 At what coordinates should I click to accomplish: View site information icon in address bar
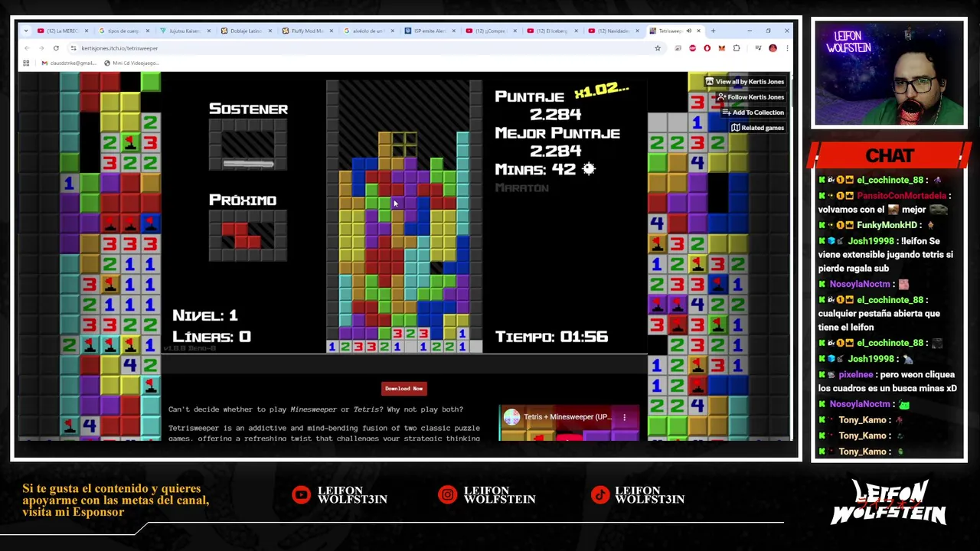click(73, 48)
